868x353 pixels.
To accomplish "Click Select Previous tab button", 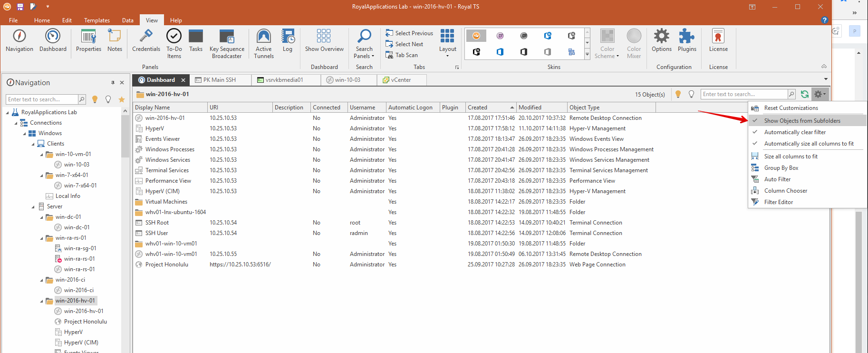I will [409, 33].
